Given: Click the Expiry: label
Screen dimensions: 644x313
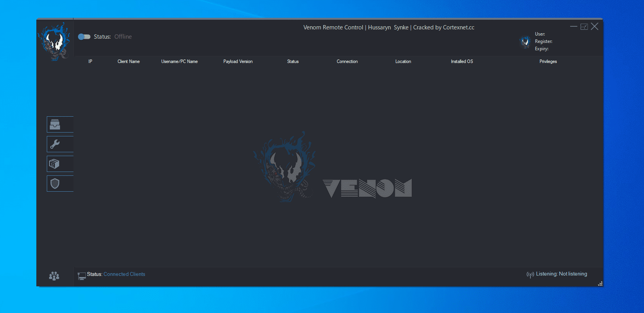Looking at the screenshot, I should 542,49.
